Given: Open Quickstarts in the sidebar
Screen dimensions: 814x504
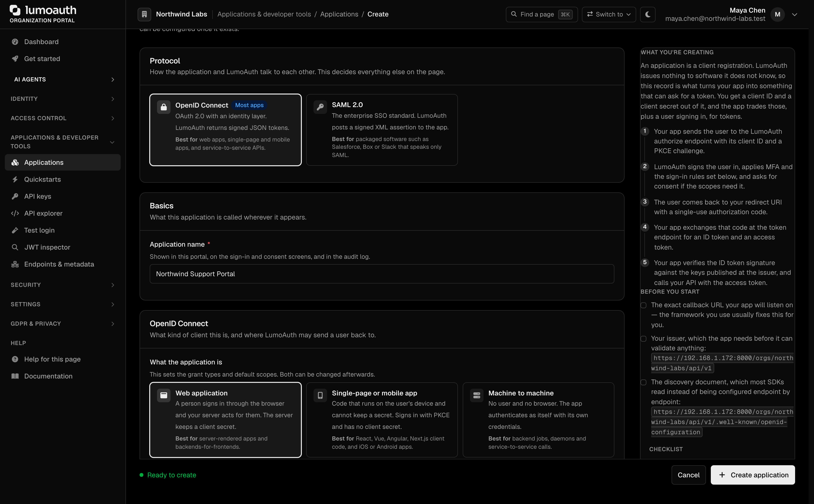Looking at the screenshot, I should coord(63,179).
